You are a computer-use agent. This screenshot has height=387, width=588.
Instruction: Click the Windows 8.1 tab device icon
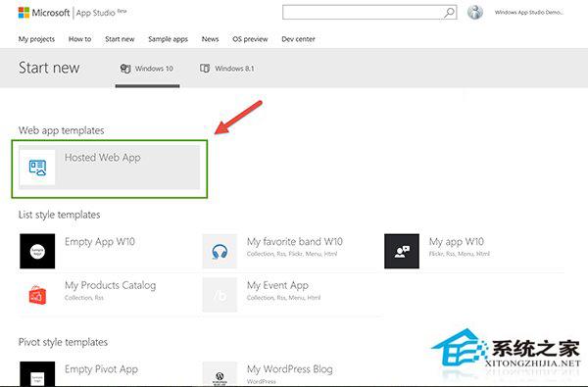pyautogui.click(x=205, y=69)
